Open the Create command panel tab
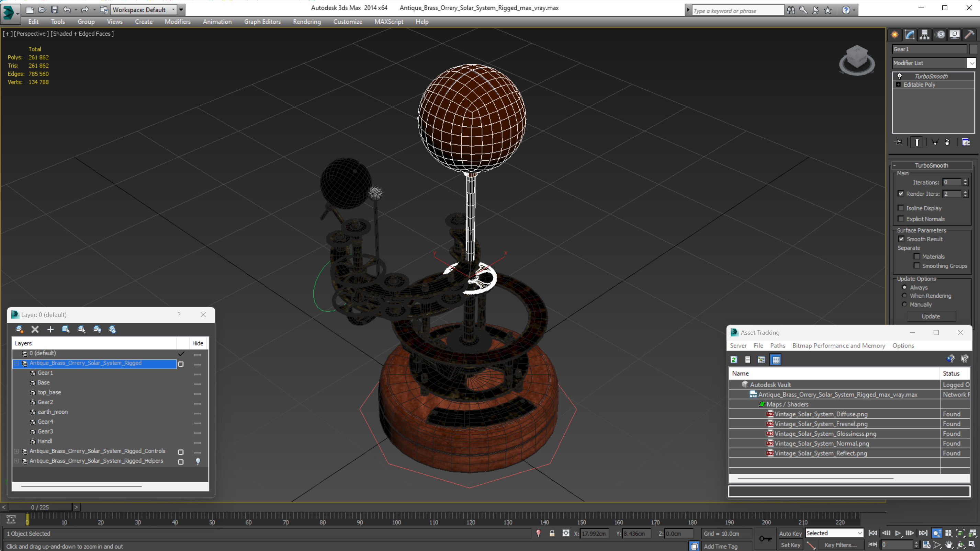980x551 pixels. tap(895, 35)
